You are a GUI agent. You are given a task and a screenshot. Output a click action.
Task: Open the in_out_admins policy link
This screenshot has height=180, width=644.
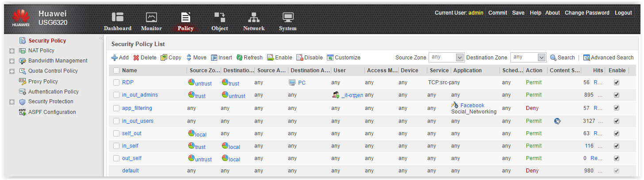[140, 95]
